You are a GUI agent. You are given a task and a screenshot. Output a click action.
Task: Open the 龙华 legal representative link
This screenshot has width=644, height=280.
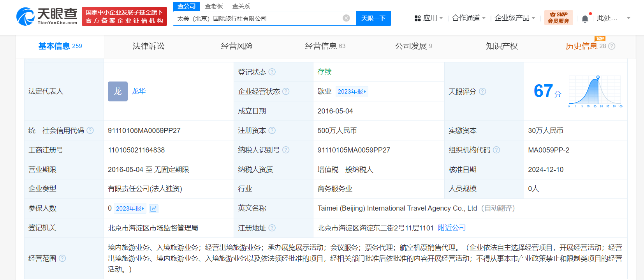[x=139, y=91]
